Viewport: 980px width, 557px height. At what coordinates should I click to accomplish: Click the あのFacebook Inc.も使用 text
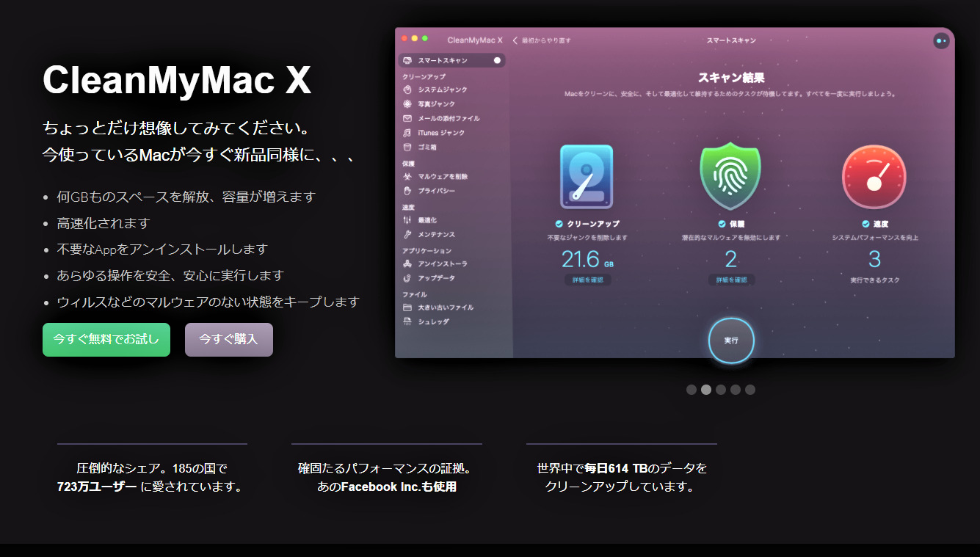[387, 487]
